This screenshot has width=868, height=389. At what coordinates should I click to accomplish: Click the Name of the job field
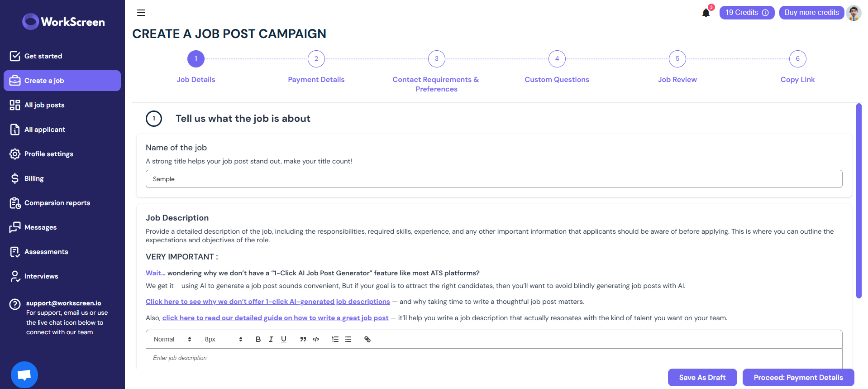click(494, 179)
